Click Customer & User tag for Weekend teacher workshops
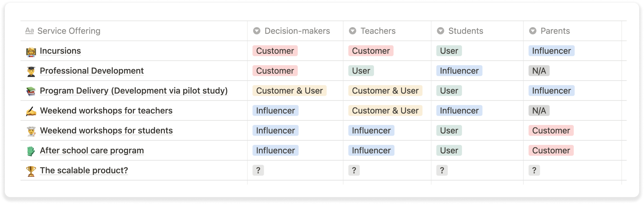 385,111
